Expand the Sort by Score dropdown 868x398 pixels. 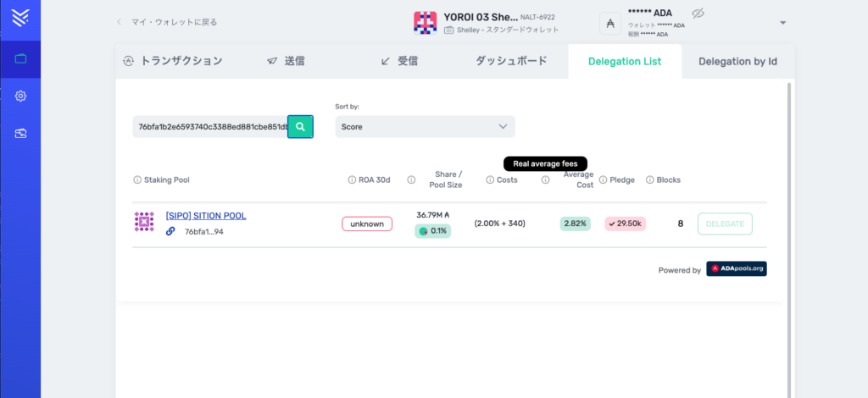click(x=425, y=127)
